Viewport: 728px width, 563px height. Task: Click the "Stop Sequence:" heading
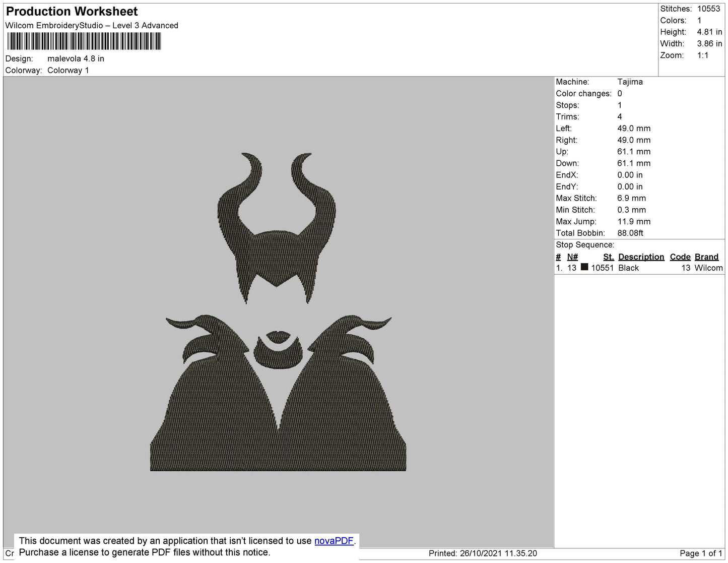pyautogui.click(x=585, y=245)
